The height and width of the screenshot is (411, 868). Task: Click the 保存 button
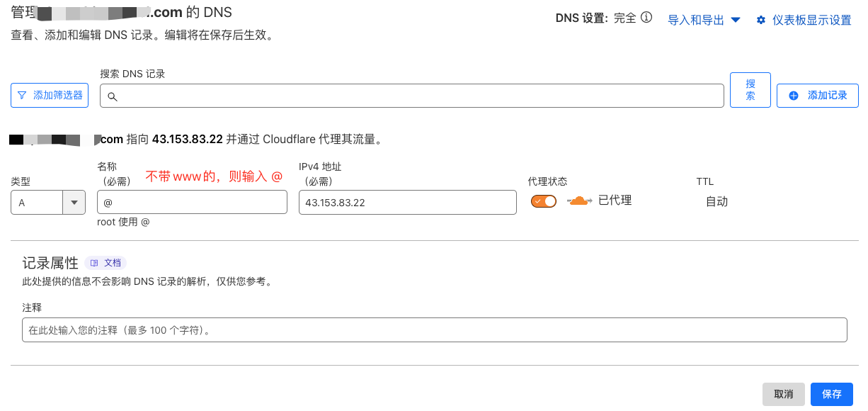click(x=832, y=394)
